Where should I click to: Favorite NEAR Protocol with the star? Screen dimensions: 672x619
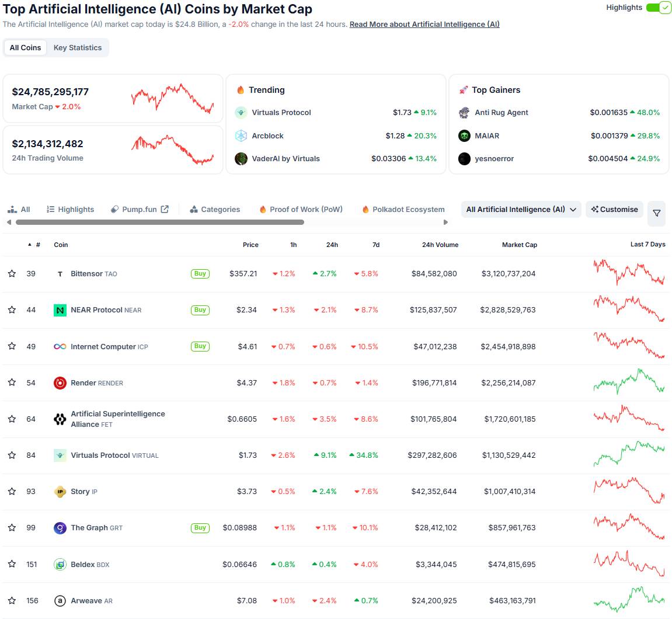12,310
